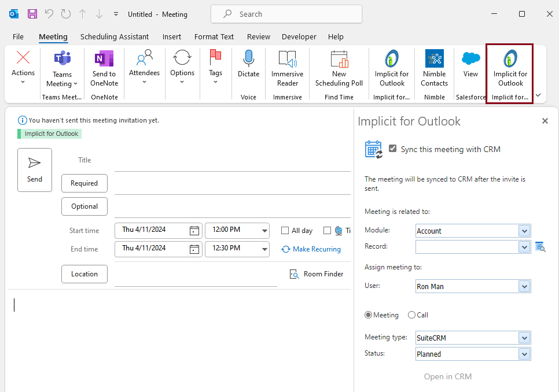The height and width of the screenshot is (392, 559).
Task: Open the Record dropdown
Action: [524, 247]
